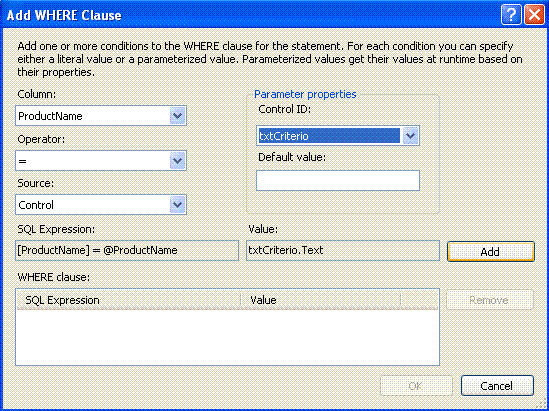The height and width of the screenshot is (411, 549).
Task: Close the Add WHERE Clause dialog
Action: coord(534,15)
